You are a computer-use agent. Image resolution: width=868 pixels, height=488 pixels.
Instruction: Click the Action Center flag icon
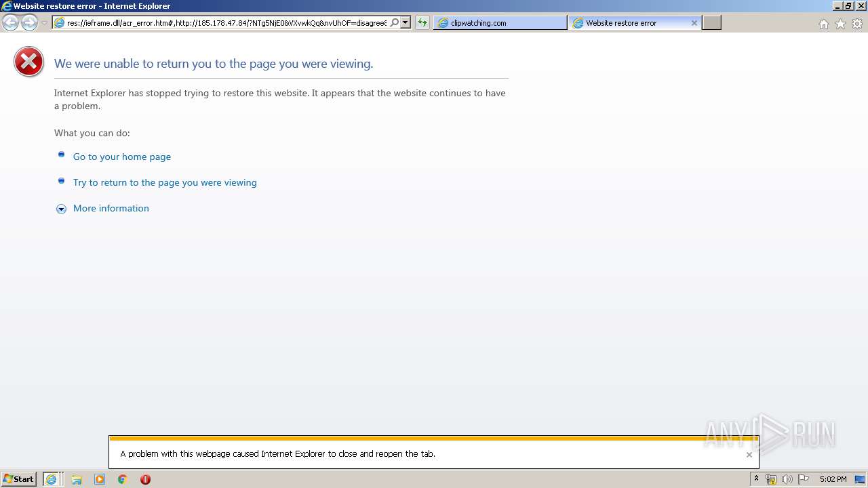[x=804, y=479]
